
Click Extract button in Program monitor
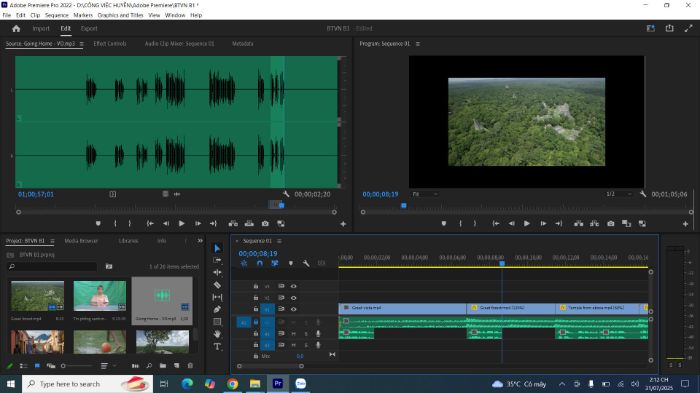pyautogui.click(x=594, y=223)
